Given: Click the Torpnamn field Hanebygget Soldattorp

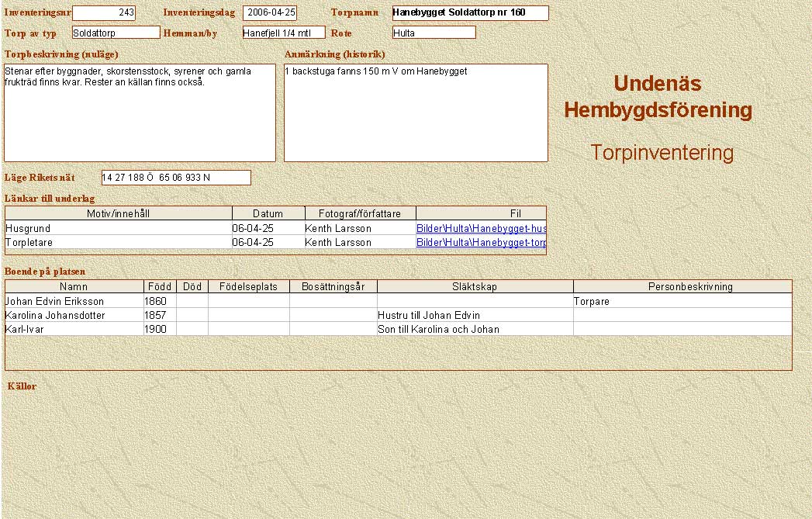Looking at the screenshot, I should click(470, 13).
